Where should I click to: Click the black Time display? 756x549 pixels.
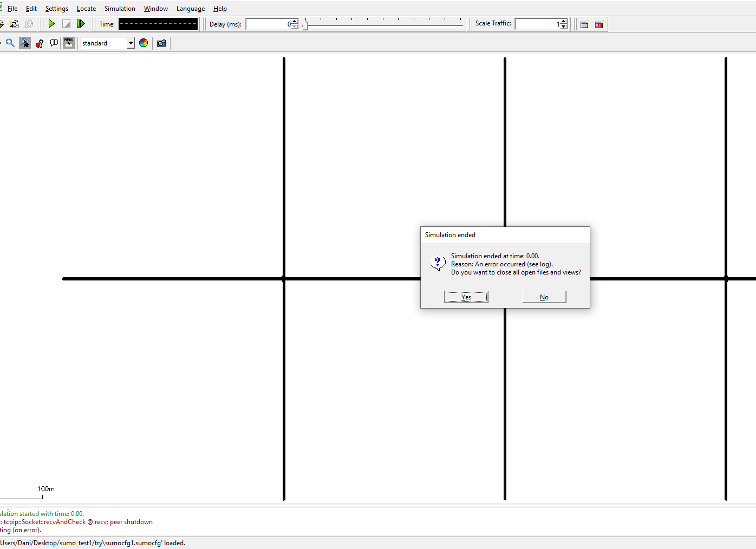(x=158, y=24)
